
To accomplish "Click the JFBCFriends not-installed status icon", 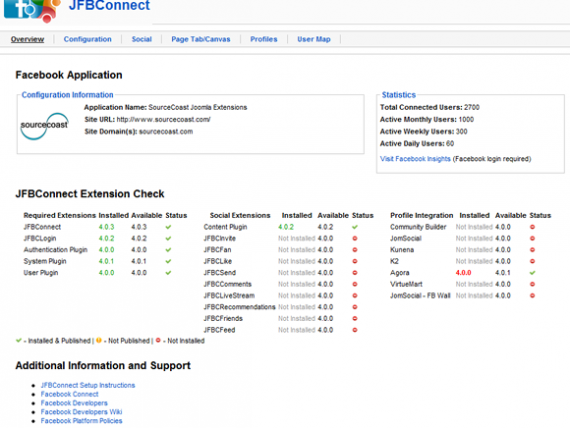I will [x=355, y=319].
